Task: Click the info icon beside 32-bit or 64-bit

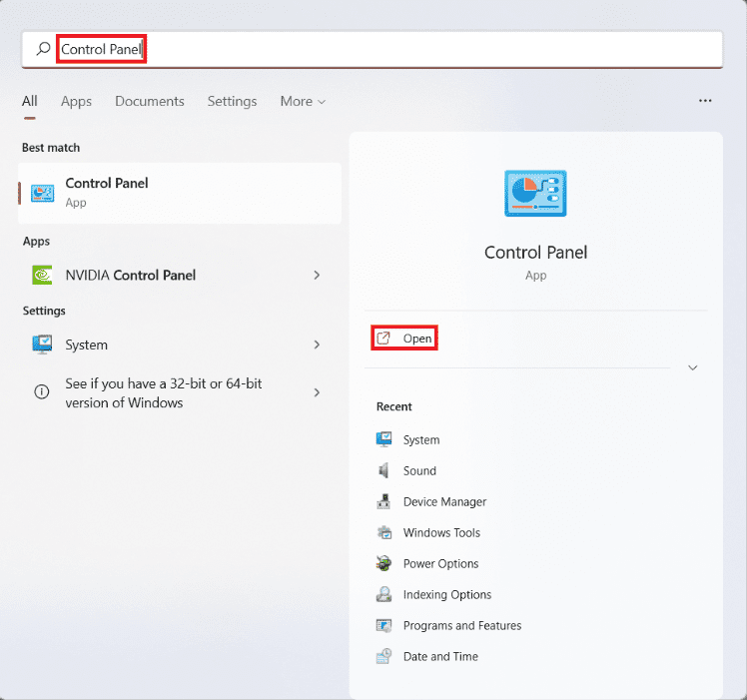Action: click(42, 391)
